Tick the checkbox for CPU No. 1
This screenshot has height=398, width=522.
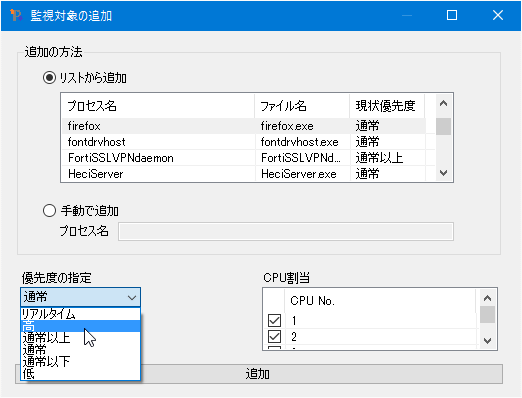click(x=274, y=321)
